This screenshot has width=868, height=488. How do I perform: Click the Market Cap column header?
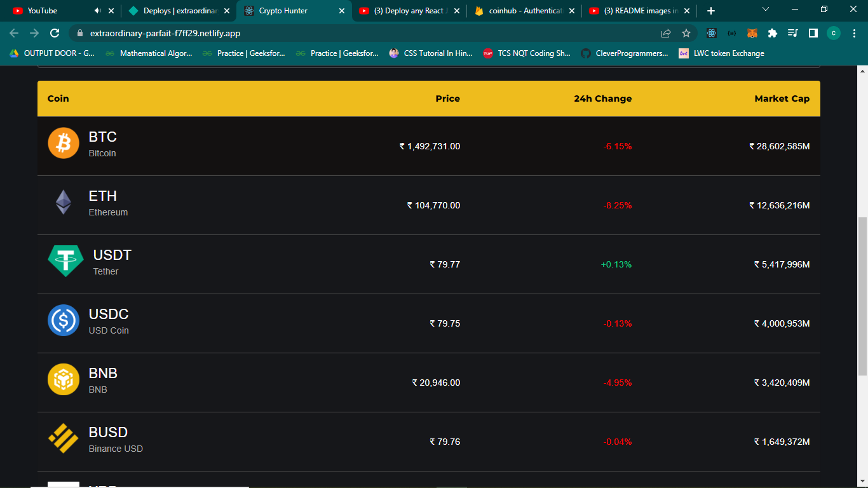[x=782, y=98]
